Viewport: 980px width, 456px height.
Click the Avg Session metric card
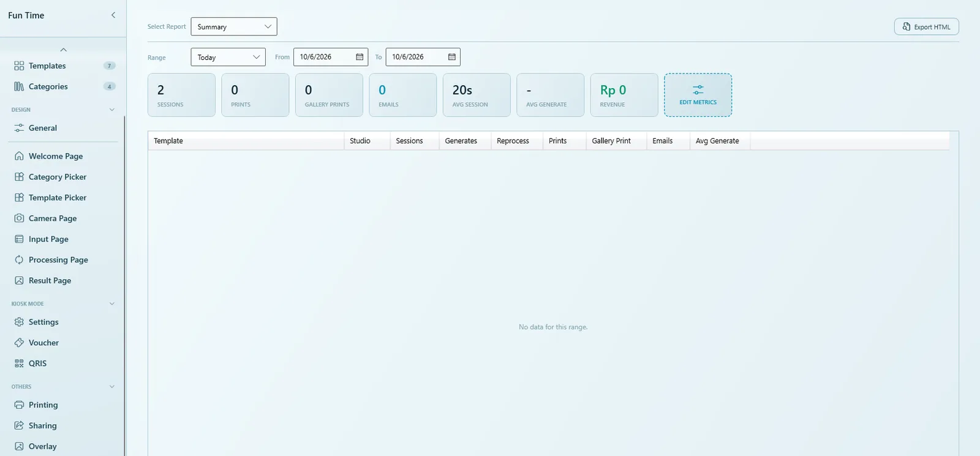click(477, 95)
